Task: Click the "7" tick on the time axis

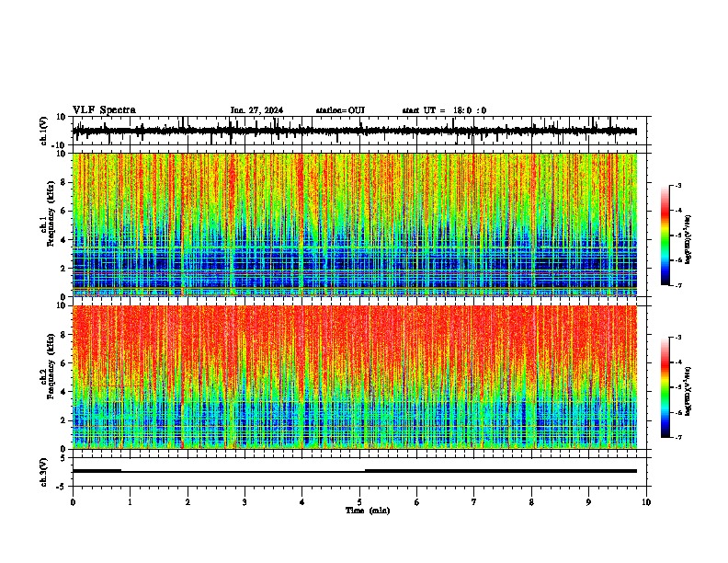Action: pyautogui.click(x=474, y=502)
